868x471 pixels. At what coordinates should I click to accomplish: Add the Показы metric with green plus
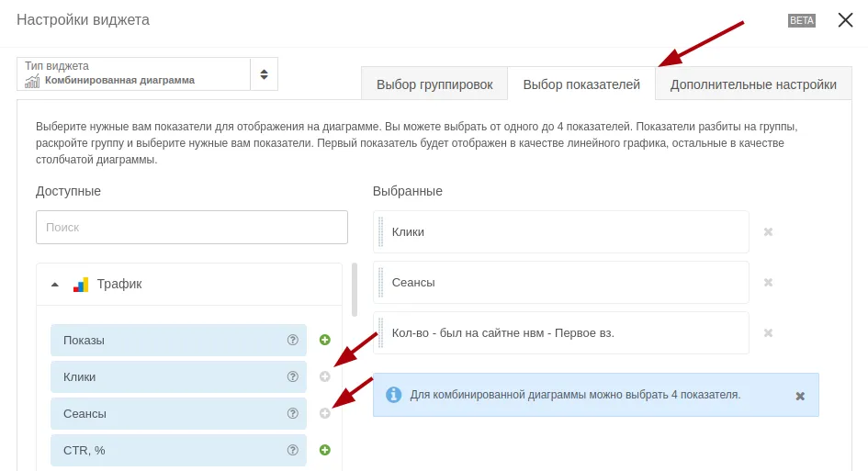[x=325, y=340]
